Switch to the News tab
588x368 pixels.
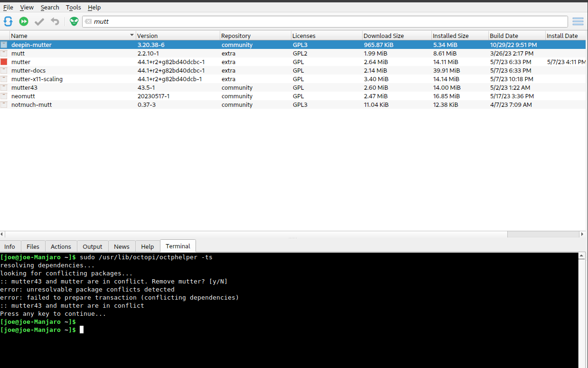coord(121,246)
